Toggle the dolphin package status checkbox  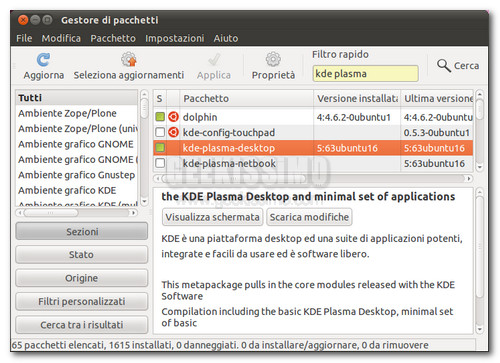click(x=160, y=117)
